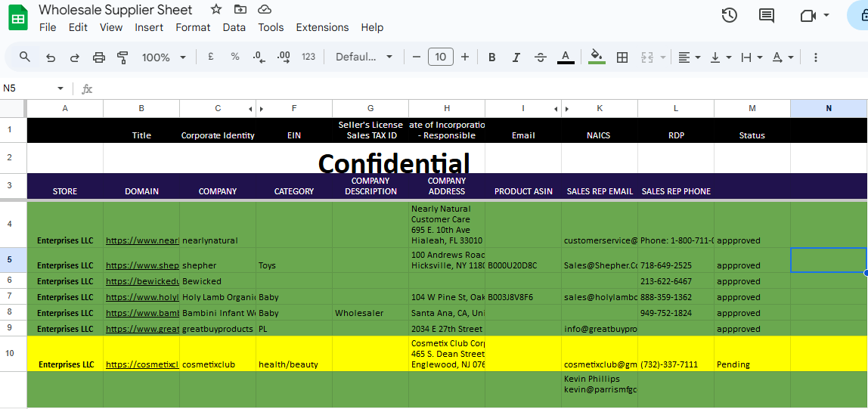Viewport: 868px width, 409px height.
Task: Click the font size input field
Action: click(x=441, y=57)
